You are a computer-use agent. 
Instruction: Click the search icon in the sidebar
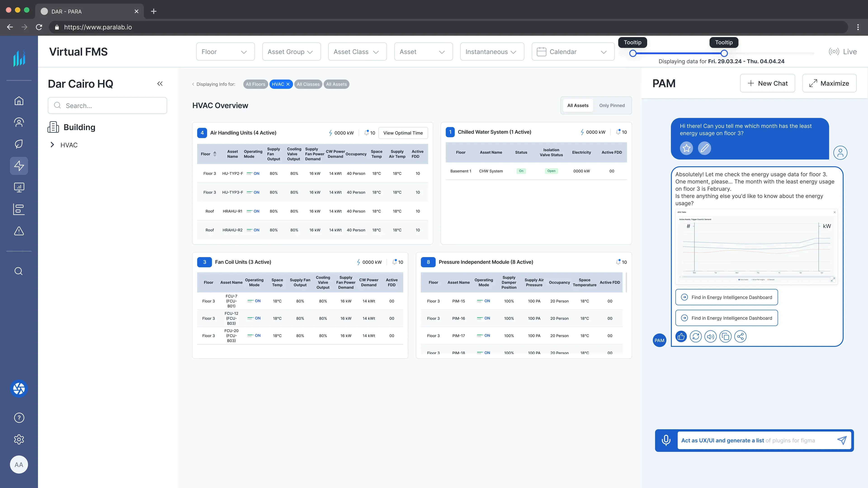click(19, 271)
